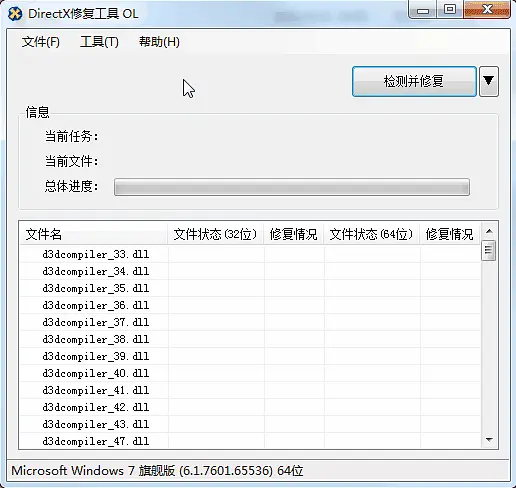
Task: Minimize the DirectX repair tool window
Action: coord(423,10)
